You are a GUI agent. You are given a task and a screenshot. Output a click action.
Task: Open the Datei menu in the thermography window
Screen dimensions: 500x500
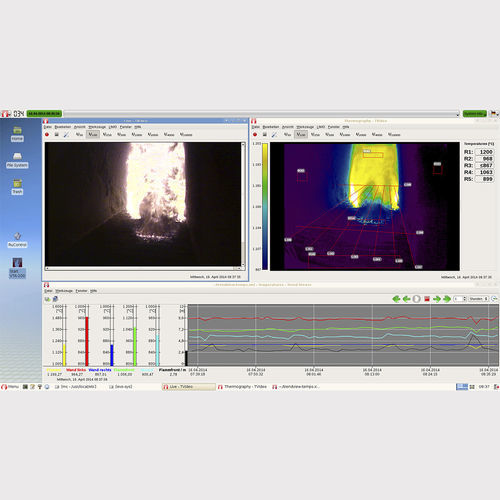[x=256, y=127]
